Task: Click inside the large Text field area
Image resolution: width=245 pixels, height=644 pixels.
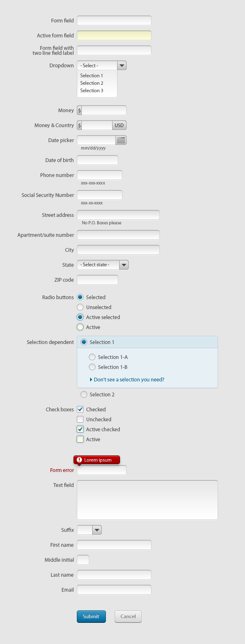Action: (147, 500)
